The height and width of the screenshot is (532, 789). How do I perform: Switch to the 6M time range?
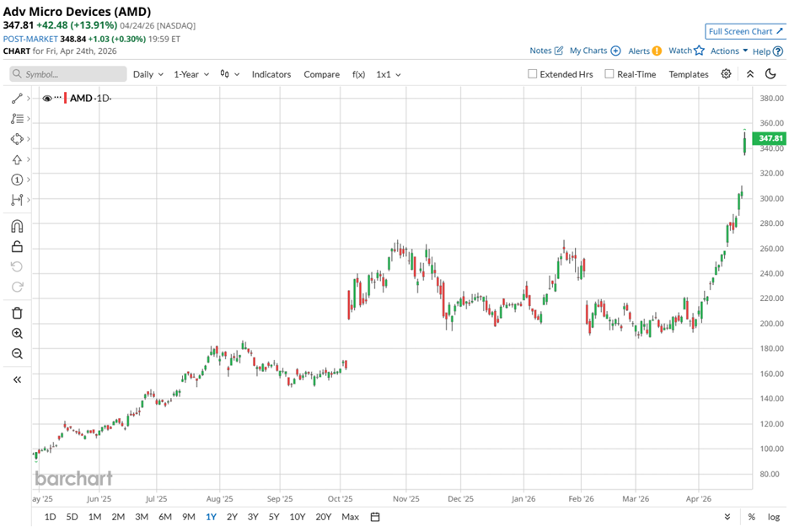tap(165, 517)
